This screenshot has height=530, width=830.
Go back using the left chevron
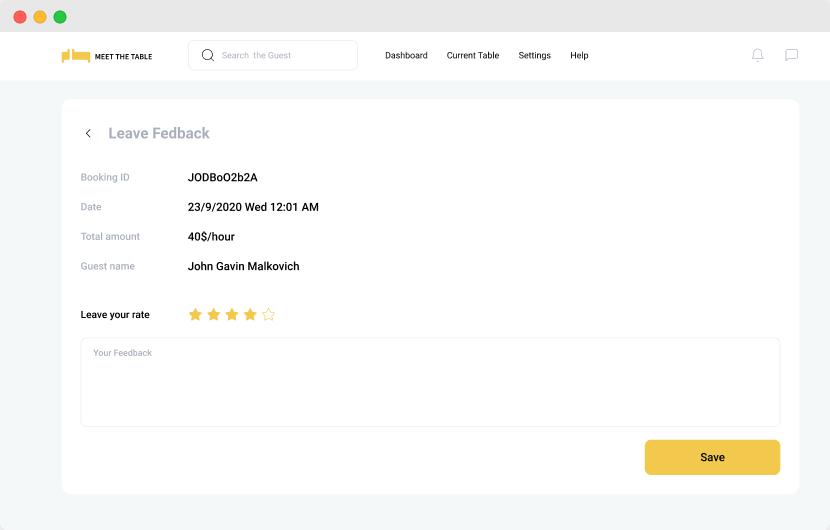pyautogui.click(x=88, y=133)
